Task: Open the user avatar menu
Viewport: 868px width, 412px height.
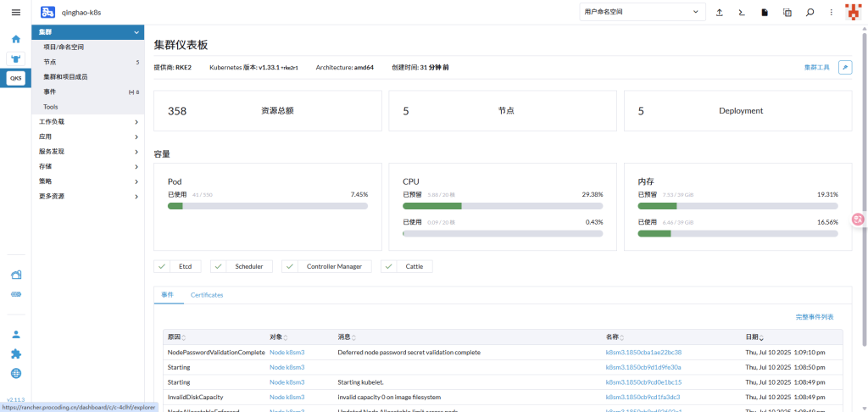Action: point(853,12)
